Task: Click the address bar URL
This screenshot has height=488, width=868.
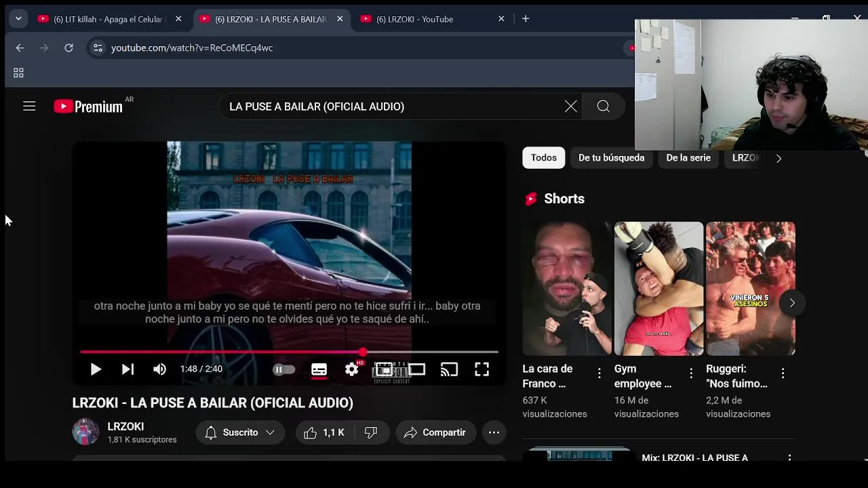Action: pos(192,47)
